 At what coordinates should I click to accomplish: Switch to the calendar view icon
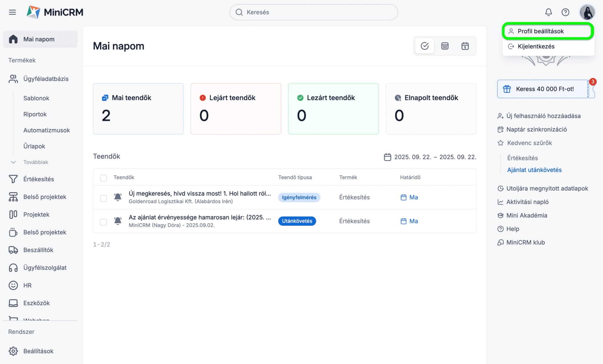465,46
